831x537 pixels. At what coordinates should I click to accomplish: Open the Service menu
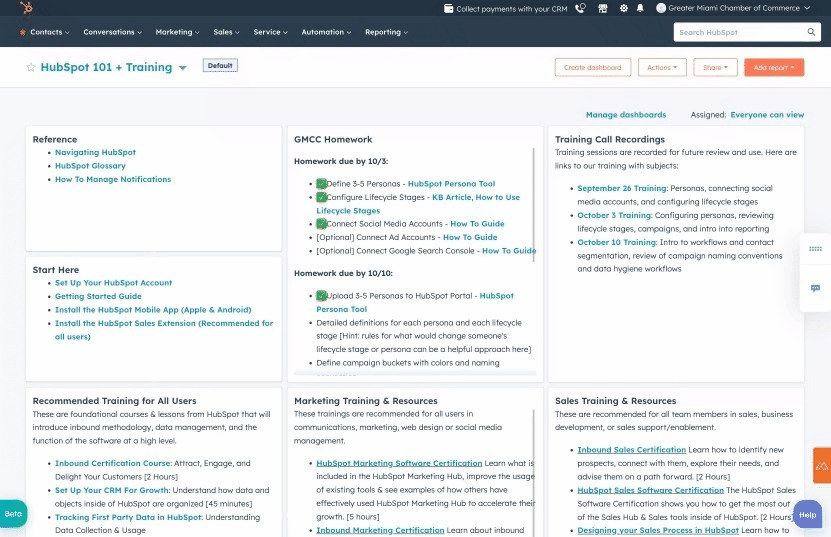point(270,32)
